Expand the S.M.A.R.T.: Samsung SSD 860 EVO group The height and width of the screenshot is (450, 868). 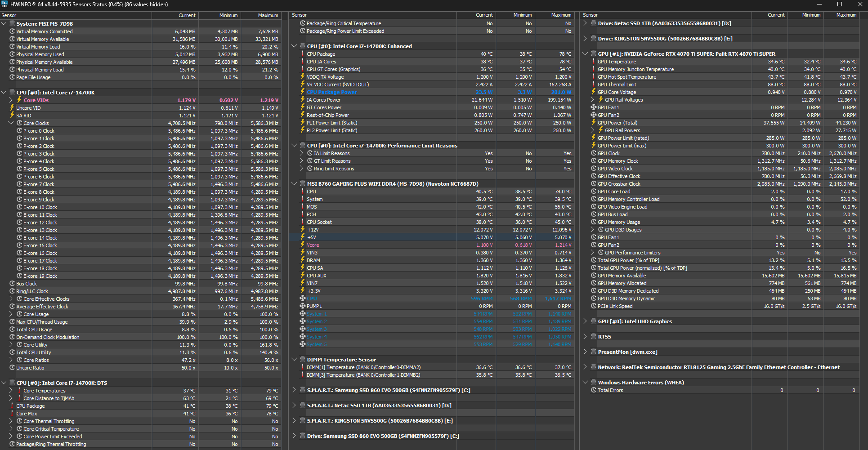coord(294,390)
